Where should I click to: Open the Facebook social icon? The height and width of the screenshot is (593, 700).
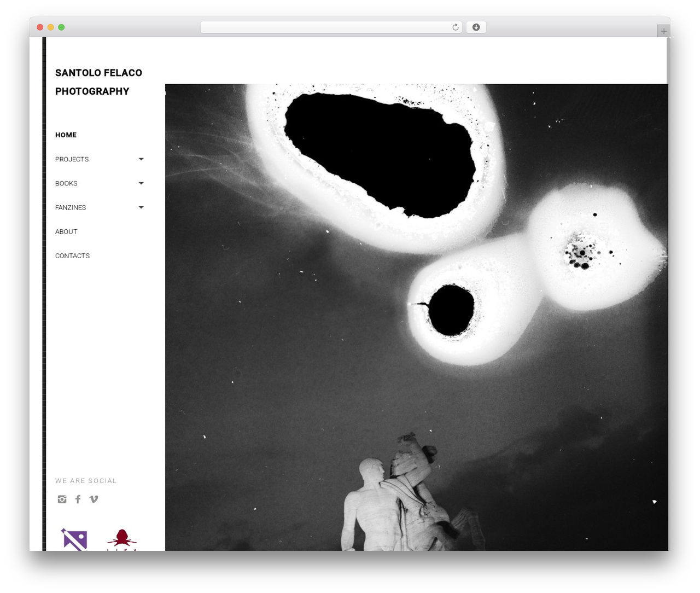tap(78, 499)
